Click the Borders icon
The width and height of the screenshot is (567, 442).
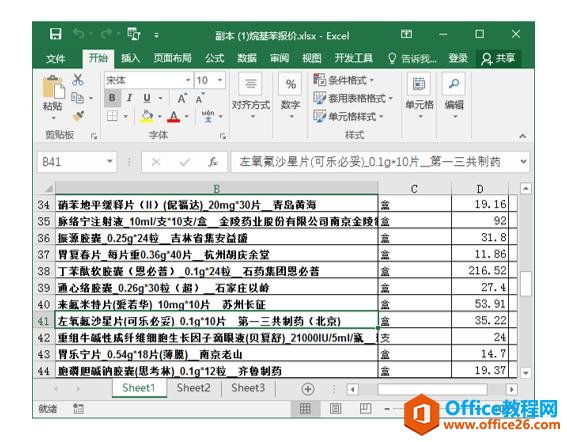[x=112, y=116]
